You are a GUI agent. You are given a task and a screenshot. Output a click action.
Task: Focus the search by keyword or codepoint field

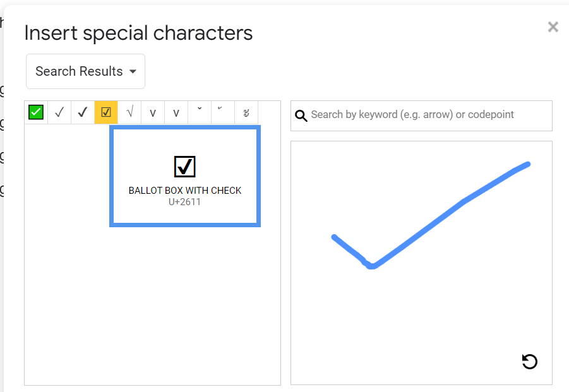coord(421,116)
